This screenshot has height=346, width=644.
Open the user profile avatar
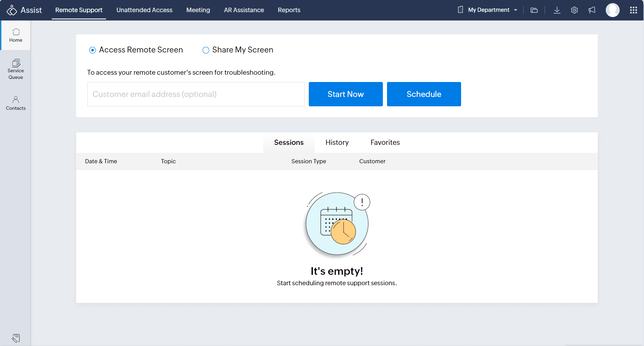[612, 10]
